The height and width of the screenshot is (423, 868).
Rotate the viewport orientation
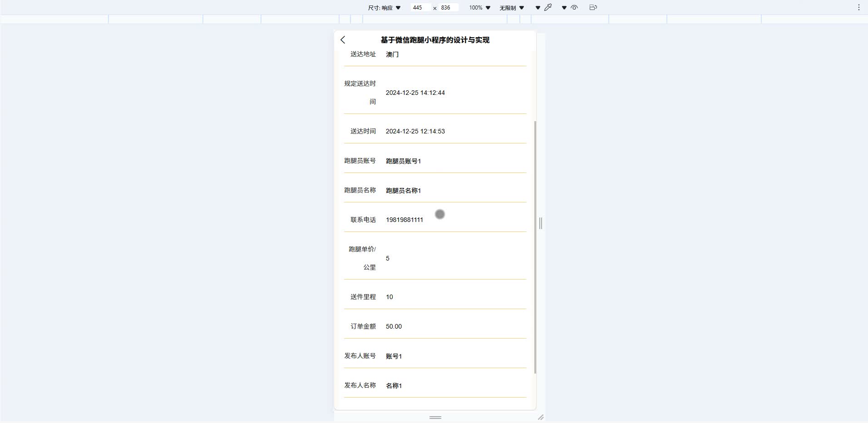coord(593,7)
